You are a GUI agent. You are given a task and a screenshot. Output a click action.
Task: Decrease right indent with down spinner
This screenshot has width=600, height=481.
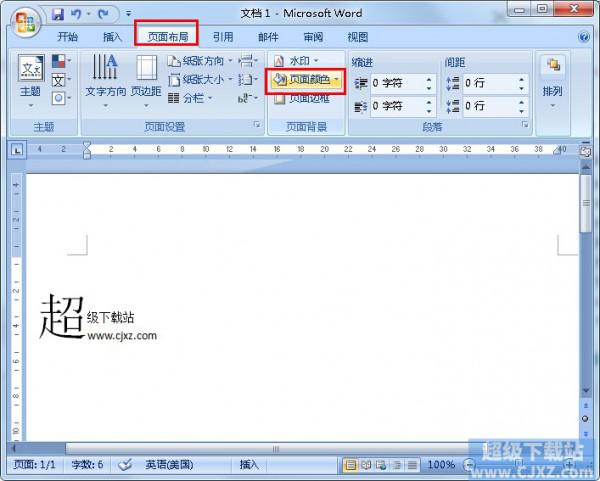point(429,111)
